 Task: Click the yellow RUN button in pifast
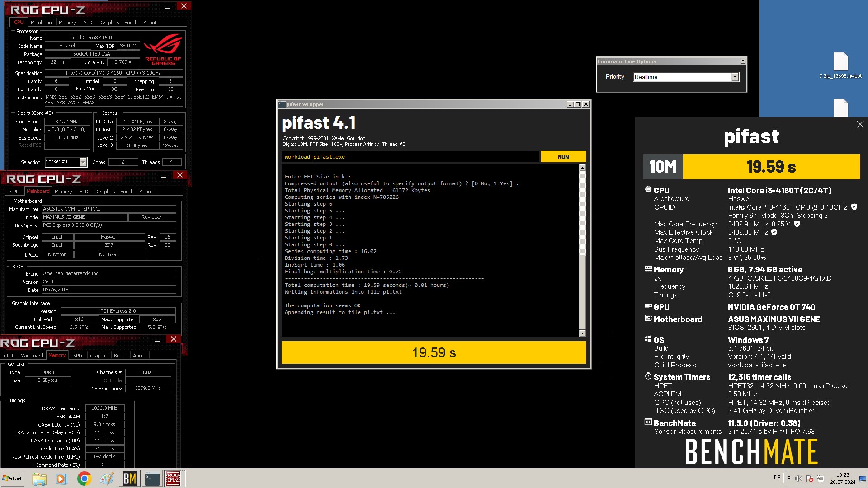[563, 157]
